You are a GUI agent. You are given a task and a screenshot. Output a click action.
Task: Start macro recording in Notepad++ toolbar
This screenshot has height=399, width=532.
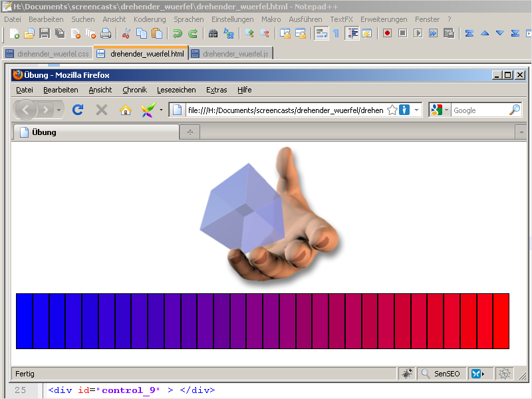tap(387, 33)
